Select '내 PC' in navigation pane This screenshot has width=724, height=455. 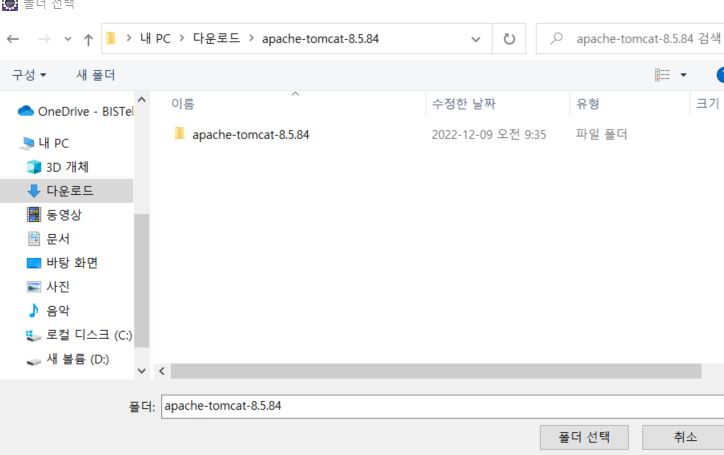(x=54, y=143)
